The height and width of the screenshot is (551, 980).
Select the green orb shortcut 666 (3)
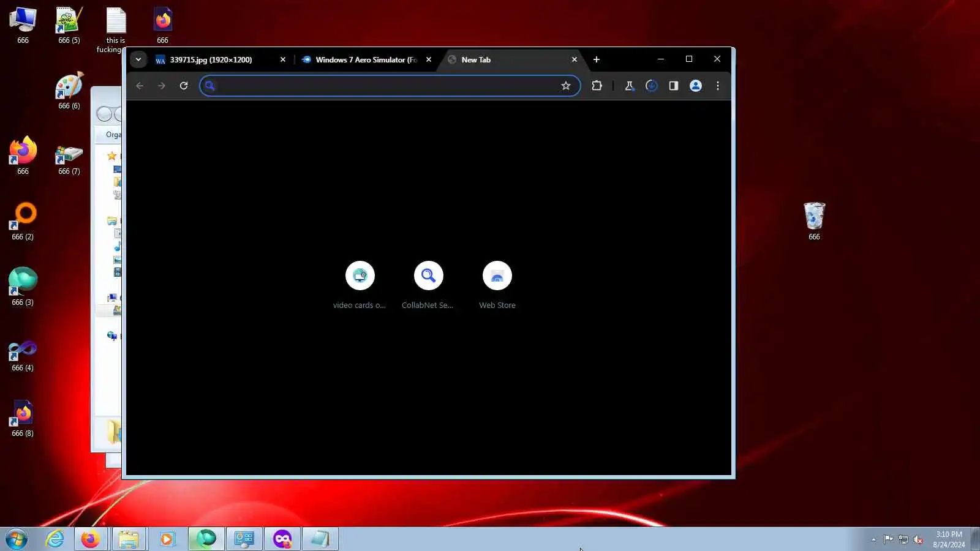[x=23, y=287]
